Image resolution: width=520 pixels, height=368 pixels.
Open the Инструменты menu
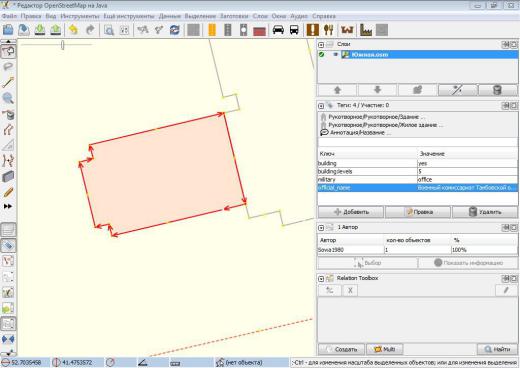point(80,16)
